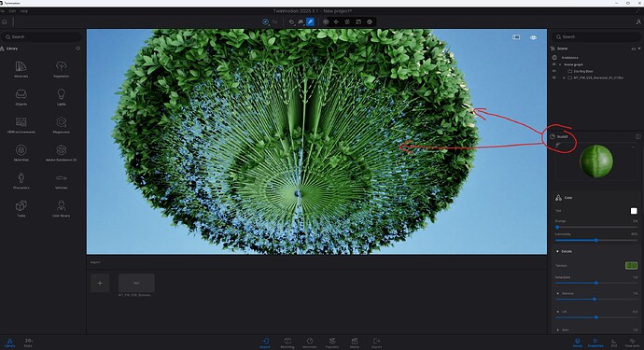644x350 pixels.
Task: Click the white Tint color swatch
Action: click(634, 211)
